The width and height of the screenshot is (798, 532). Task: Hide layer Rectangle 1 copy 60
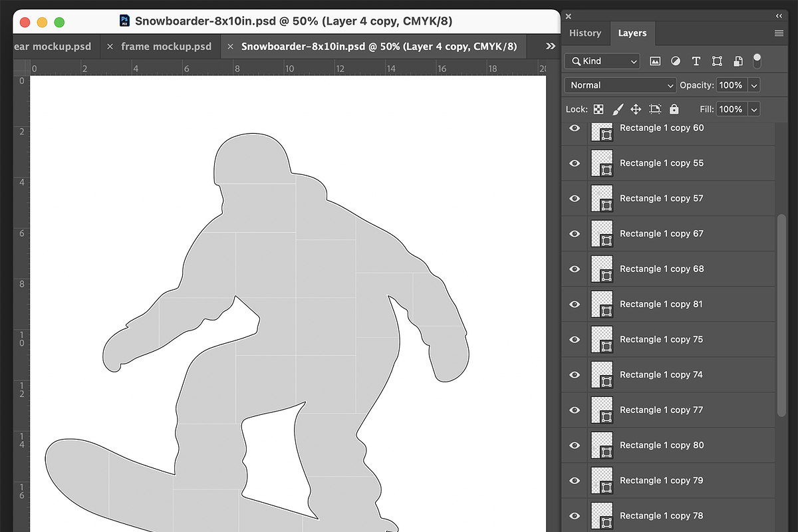coord(575,128)
